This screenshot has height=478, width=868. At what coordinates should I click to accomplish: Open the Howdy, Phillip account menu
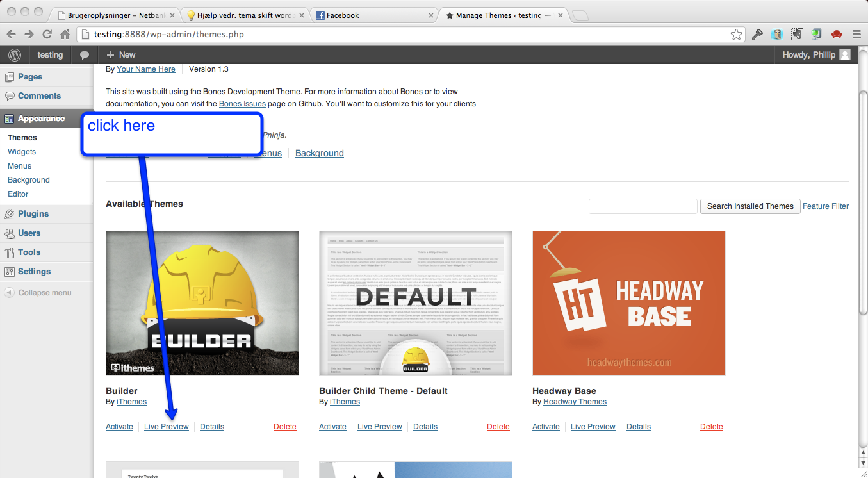[816, 55]
